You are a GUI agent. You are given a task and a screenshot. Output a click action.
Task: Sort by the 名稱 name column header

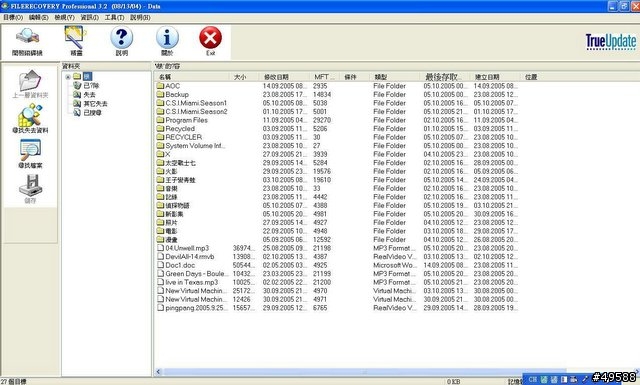tap(192, 77)
